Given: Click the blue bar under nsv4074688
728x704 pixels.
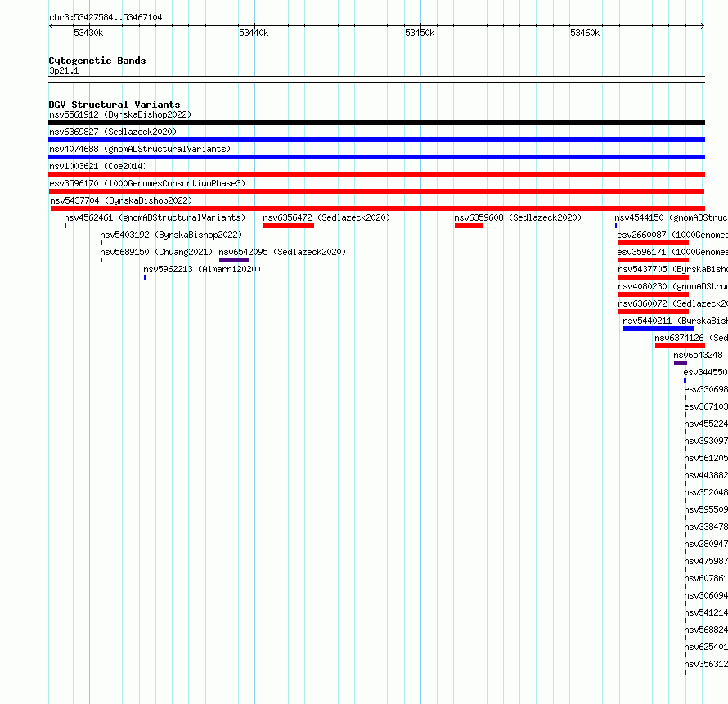Looking at the screenshot, I should (376, 157).
